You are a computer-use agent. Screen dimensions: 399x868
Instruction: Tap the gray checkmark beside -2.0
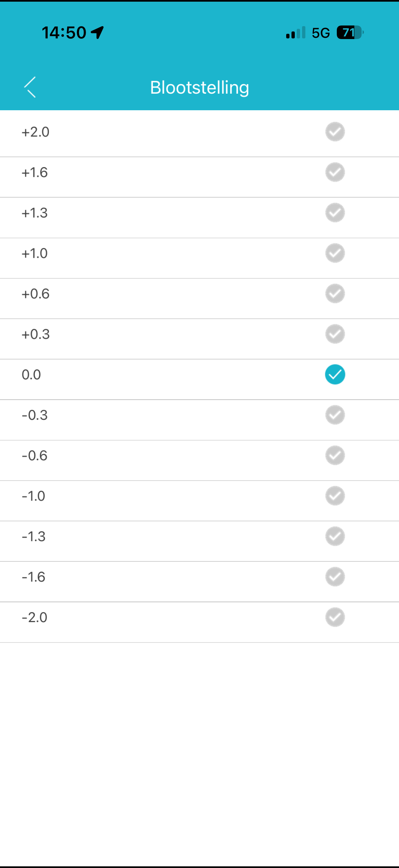(335, 617)
